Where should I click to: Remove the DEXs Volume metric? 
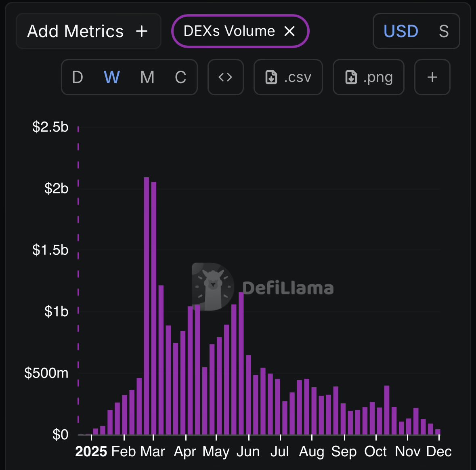coord(289,31)
